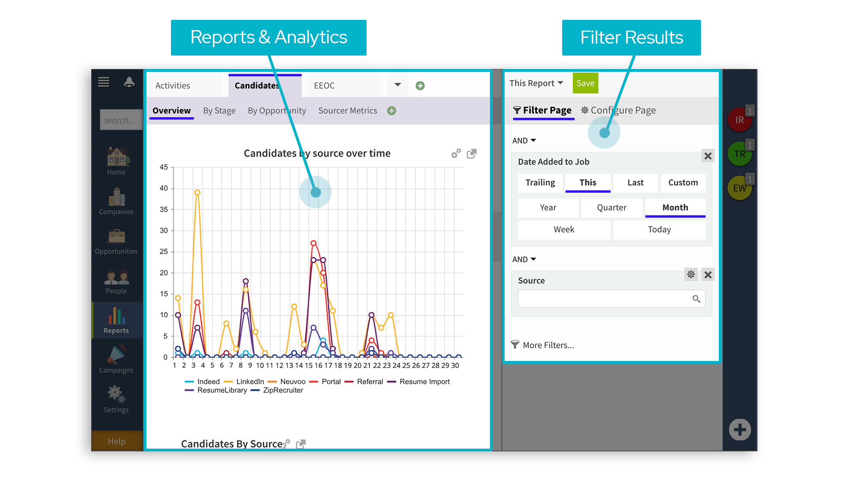Open the first AND operator dropdown
The image size is (868, 499).
[524, 140]
